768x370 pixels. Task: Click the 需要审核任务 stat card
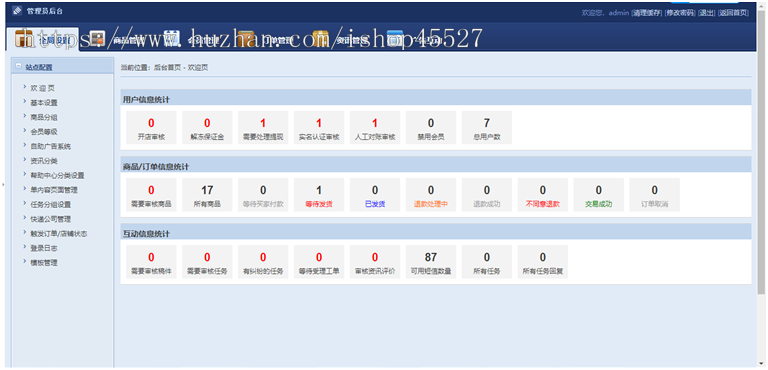point(207,262)
